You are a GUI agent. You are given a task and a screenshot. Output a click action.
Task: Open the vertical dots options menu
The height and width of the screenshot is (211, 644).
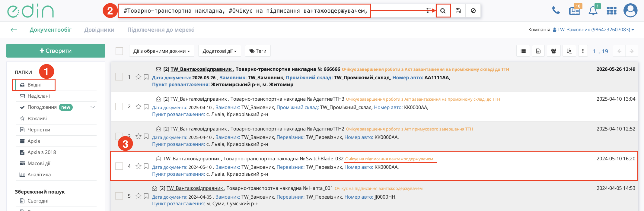point(583,51)
